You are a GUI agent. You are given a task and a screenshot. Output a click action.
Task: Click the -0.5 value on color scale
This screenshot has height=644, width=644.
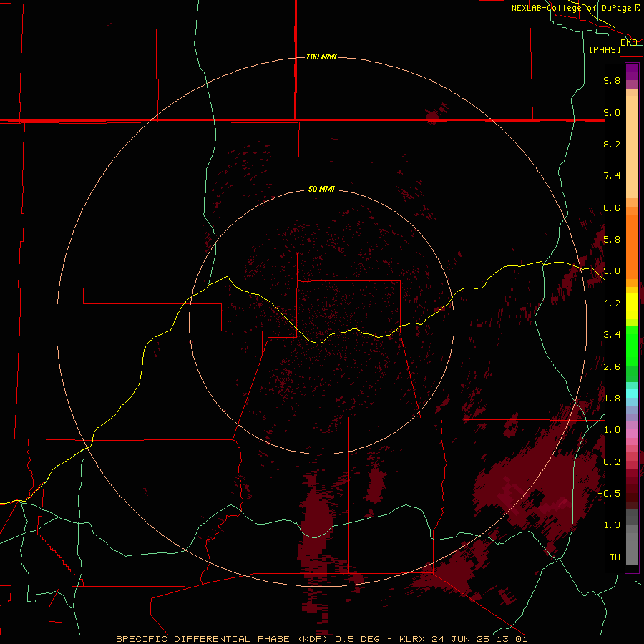(609, 494)
